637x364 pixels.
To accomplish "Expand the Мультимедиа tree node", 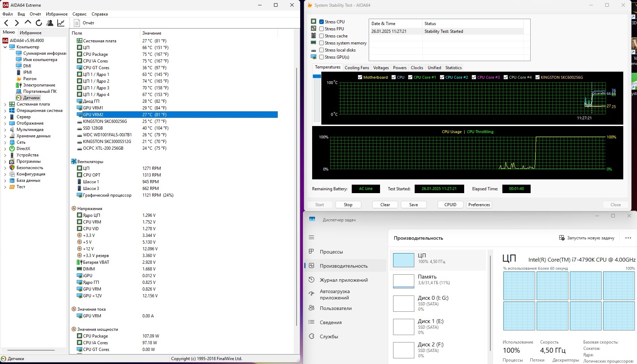I will [5, 130].
